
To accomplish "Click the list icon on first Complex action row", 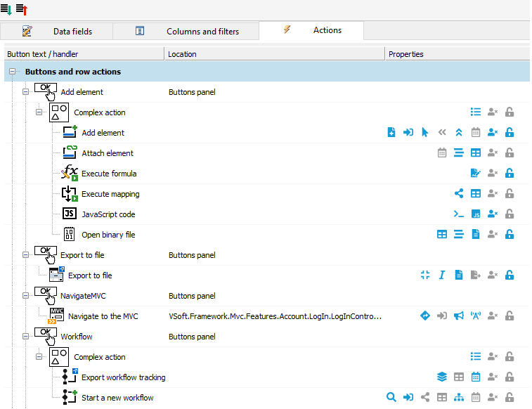I will [476, 112].
